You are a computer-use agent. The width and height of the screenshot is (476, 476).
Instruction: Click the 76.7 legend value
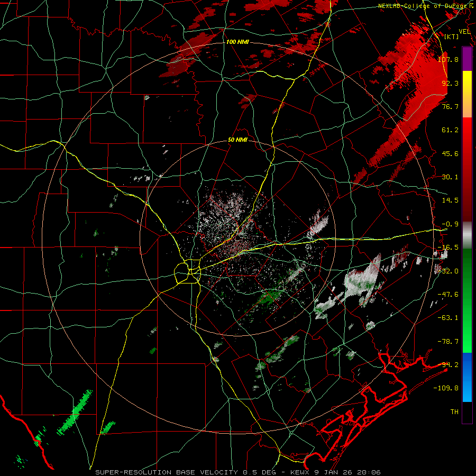(450, 106)
